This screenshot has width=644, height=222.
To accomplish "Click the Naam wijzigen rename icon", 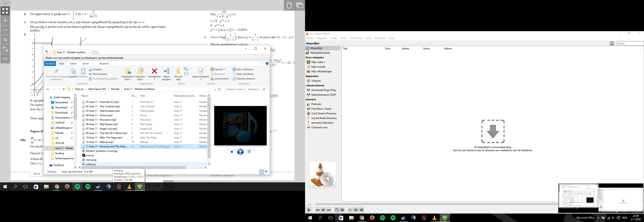I will pos(166,71).
